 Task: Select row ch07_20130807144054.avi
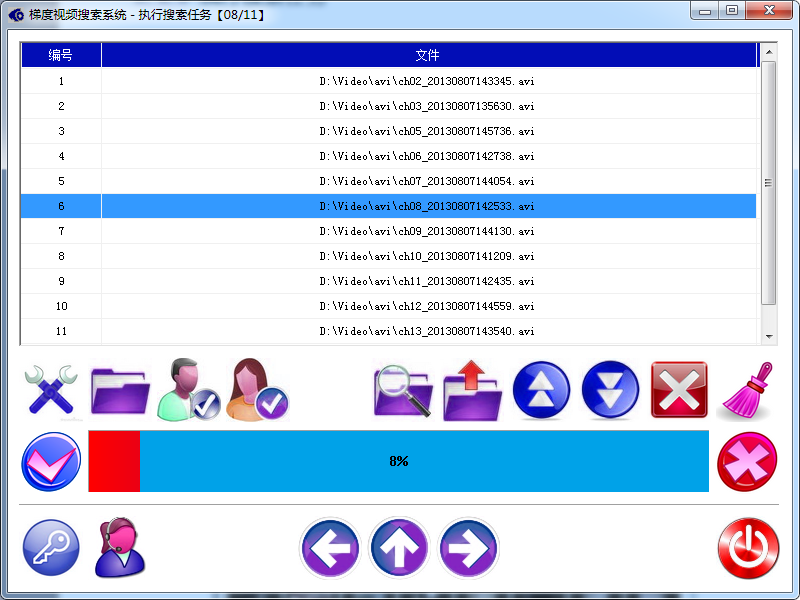tap(388, 181)
